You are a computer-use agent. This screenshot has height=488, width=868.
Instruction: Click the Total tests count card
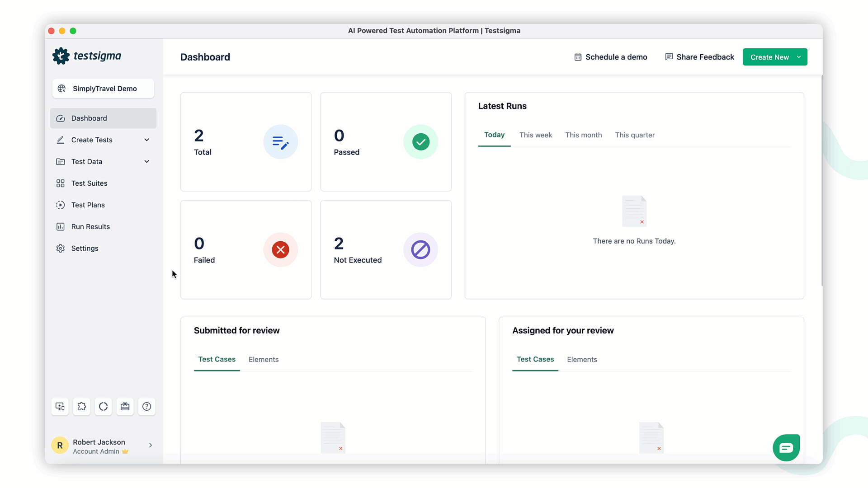point(246,142)
